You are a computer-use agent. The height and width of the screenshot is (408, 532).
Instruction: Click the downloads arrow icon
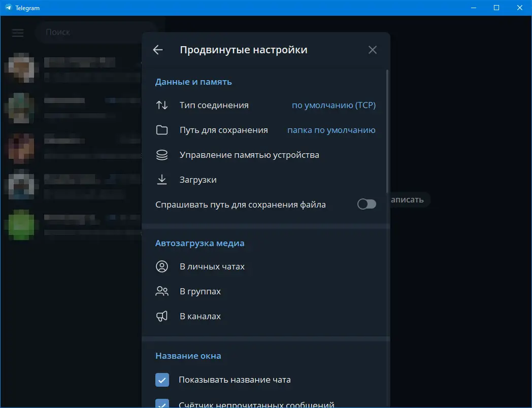click(162, 180)
